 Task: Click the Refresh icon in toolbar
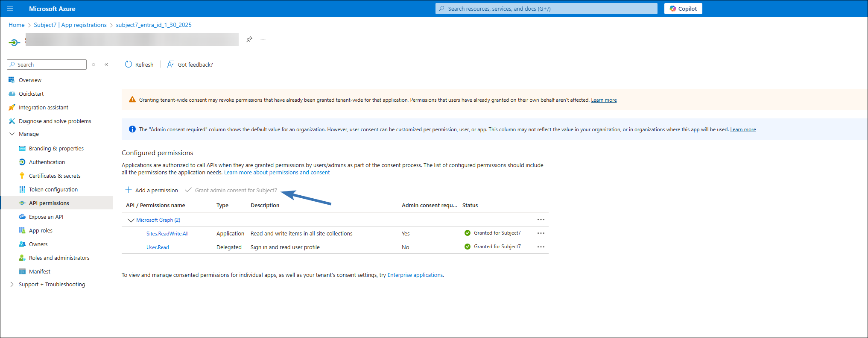129,65
